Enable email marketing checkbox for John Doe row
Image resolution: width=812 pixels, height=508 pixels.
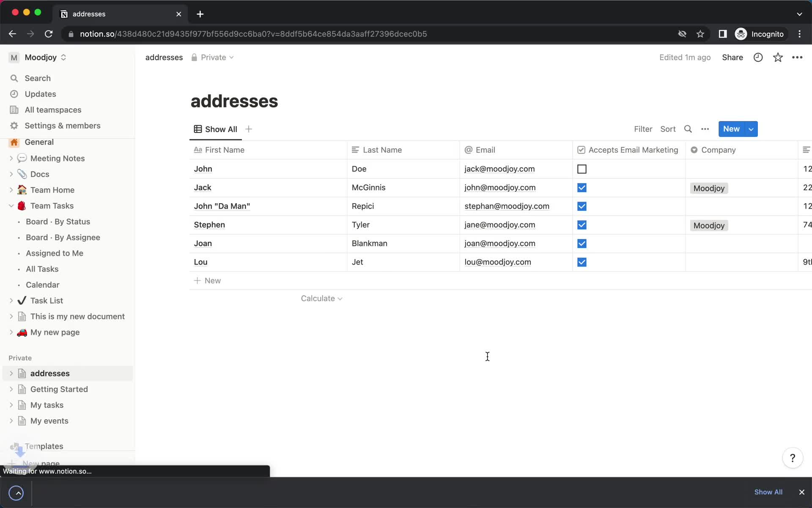[581, 169]
